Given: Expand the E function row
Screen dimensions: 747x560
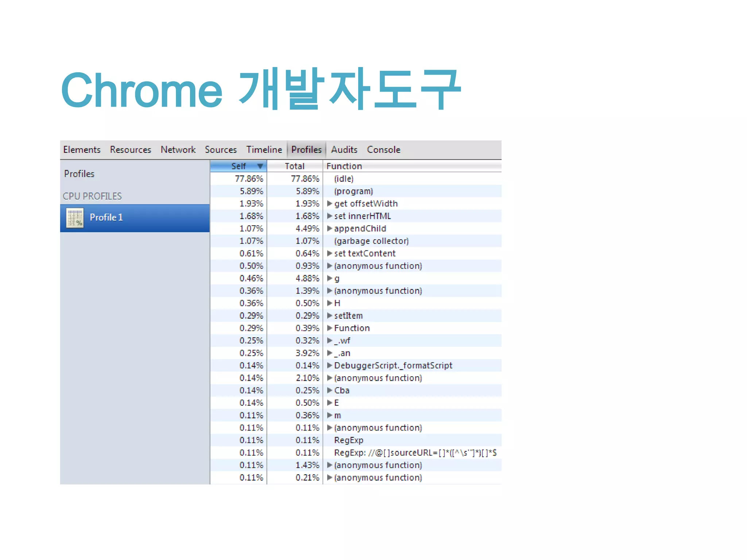Looking at the screenshot, I should tap(329, 403).
